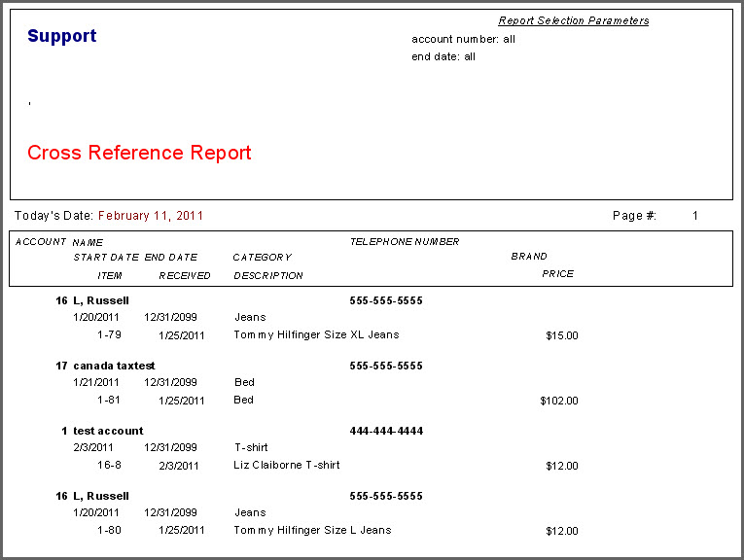Click the end date: all parameter
Image resolution: width=744 pixels, height=560 pixels.
[x=443, y=56]
